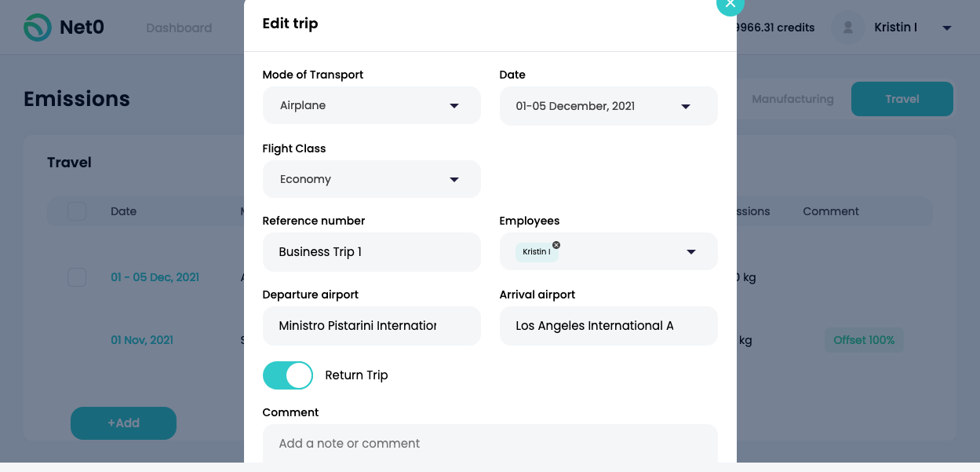Go to the Dashboard menu item

tap(179, 28)
